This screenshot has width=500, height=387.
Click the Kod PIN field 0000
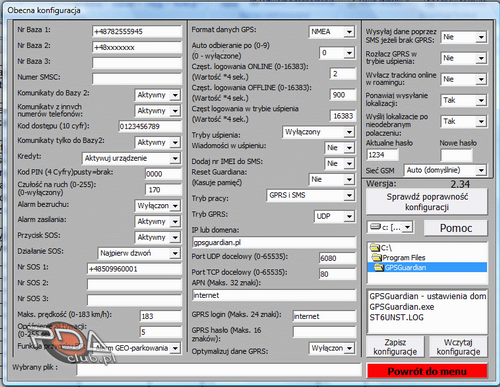click(163, 174)
